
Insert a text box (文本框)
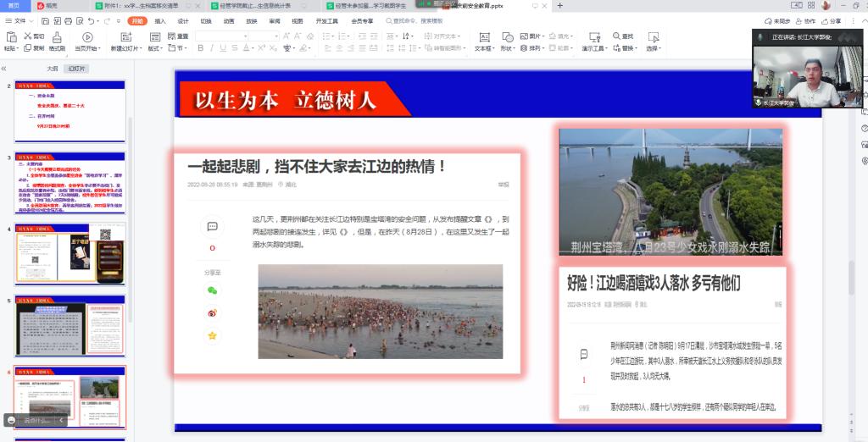coord(483,41)
